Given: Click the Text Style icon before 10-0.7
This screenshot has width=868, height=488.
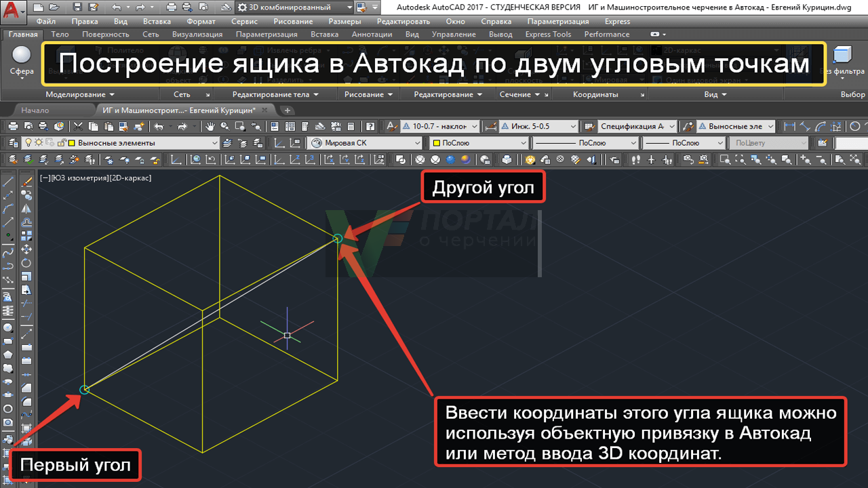Looking at the screenshot, I should 392,126.
